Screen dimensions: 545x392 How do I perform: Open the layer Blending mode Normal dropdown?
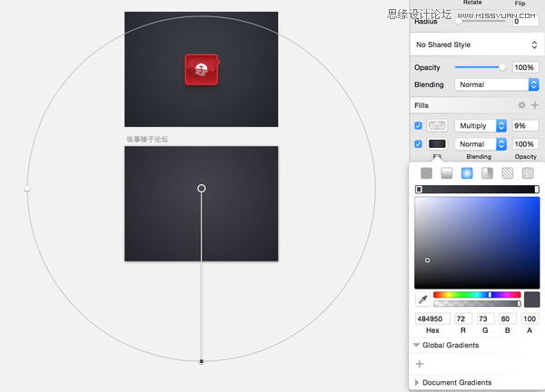(496, 84)
